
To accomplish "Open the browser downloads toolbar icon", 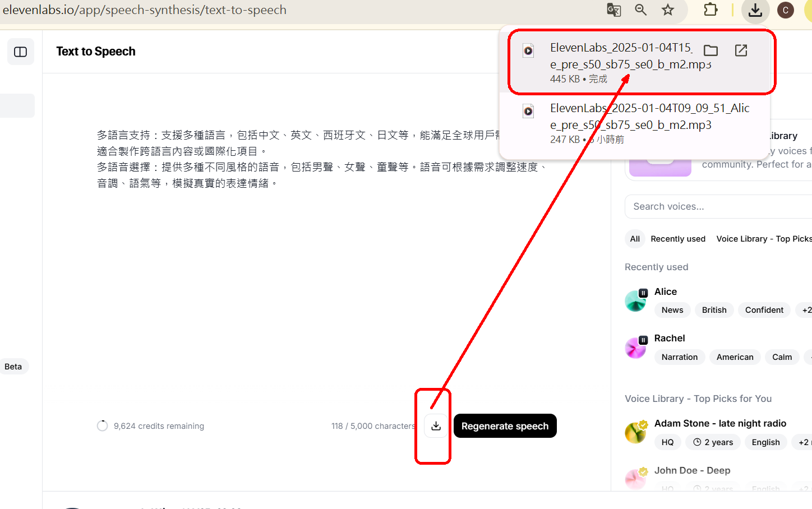I will (755, 11).
